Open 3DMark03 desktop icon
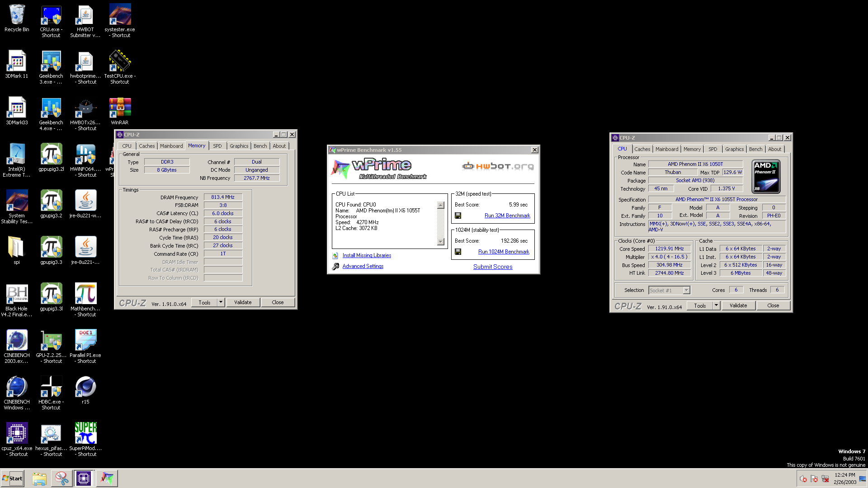Viewport: 868px width, 488px height. click(17, 111)
